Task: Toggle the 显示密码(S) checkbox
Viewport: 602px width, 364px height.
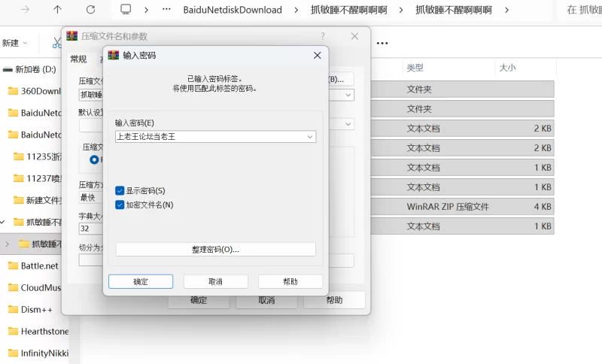Action: [x=120, y=190]
